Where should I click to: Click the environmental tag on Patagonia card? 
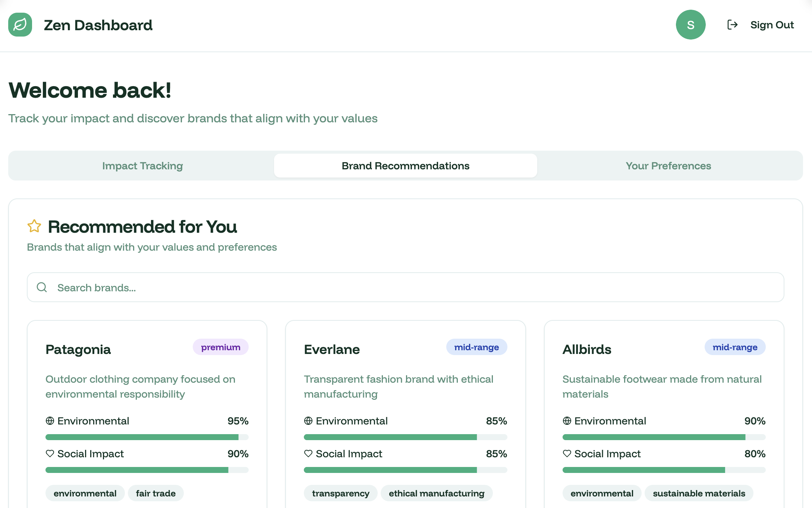[85, 493]
